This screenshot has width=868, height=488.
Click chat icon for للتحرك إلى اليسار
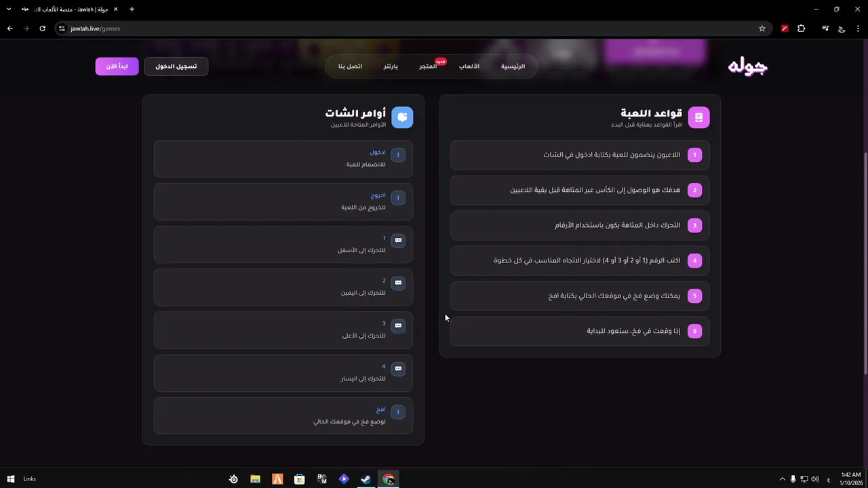tap(398, 369)
